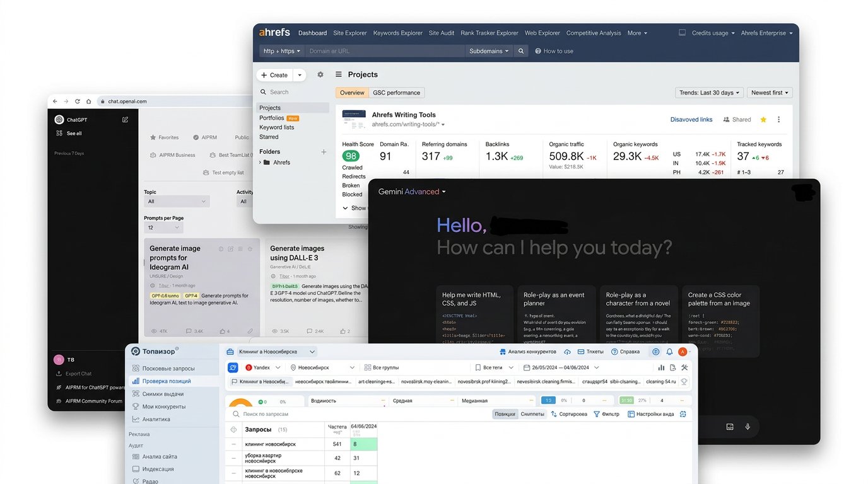The image size is (868, 484).
Task: Click Export Chat in the ChatGPT sidebar
Action: (74, 374)
